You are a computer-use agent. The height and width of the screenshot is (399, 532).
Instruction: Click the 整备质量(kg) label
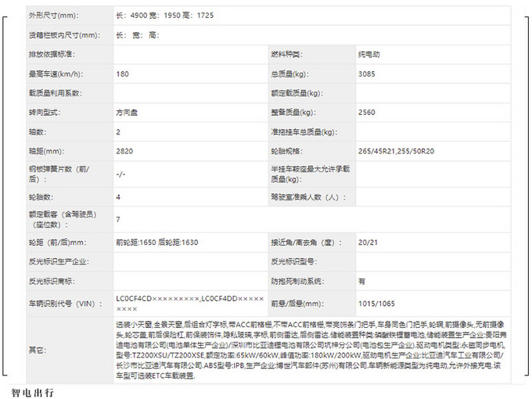[x=293, y=113]
